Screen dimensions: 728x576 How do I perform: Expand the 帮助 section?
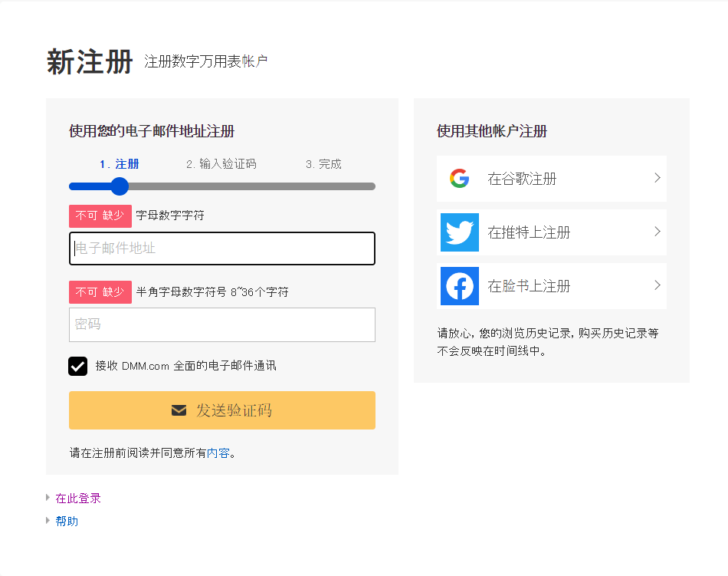point(67,521)
